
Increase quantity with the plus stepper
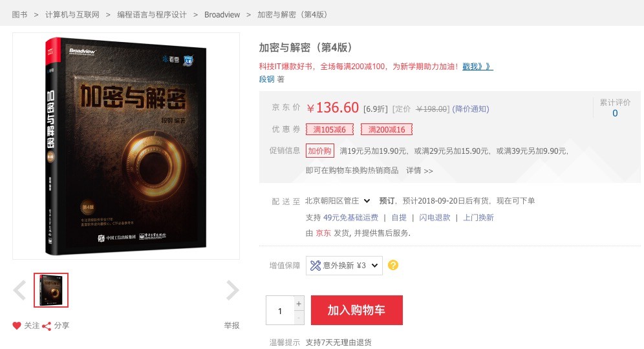pyautogui.click(x=299, y=303)
